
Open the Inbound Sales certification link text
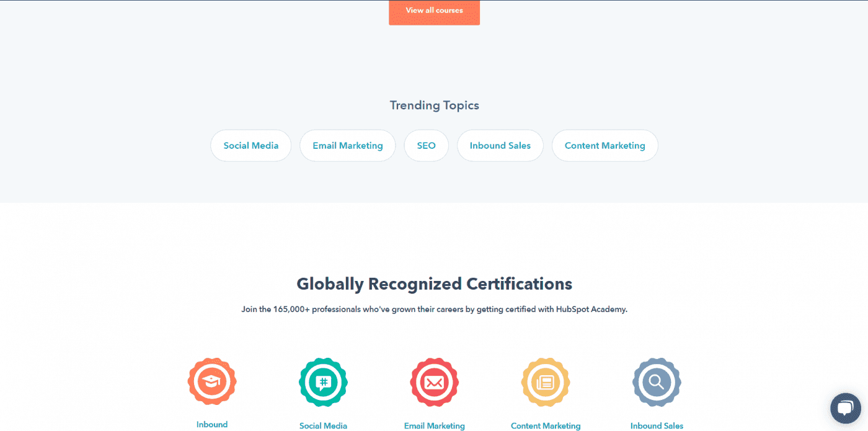click(x=657, y=426)
